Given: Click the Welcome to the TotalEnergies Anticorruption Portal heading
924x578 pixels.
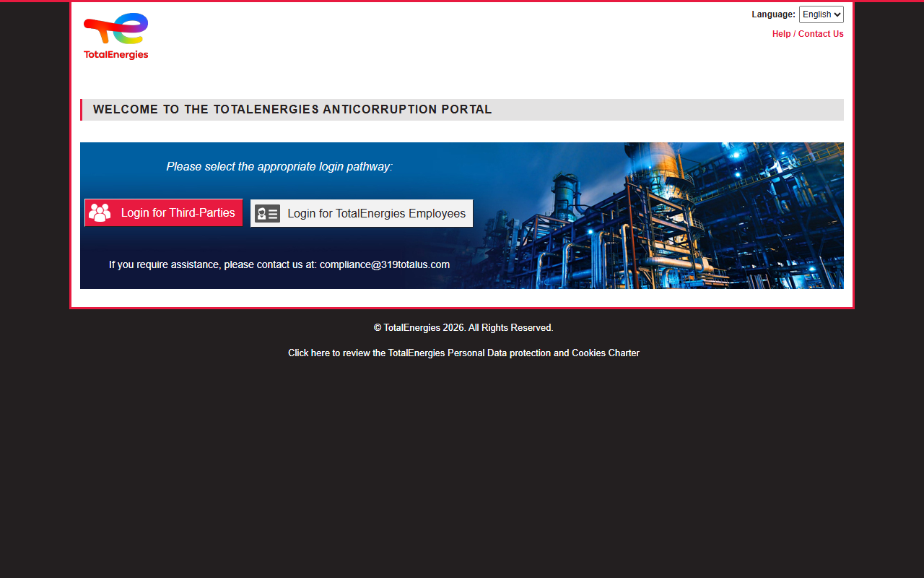Looking at the screenshot, I should (x=292, y=110).
